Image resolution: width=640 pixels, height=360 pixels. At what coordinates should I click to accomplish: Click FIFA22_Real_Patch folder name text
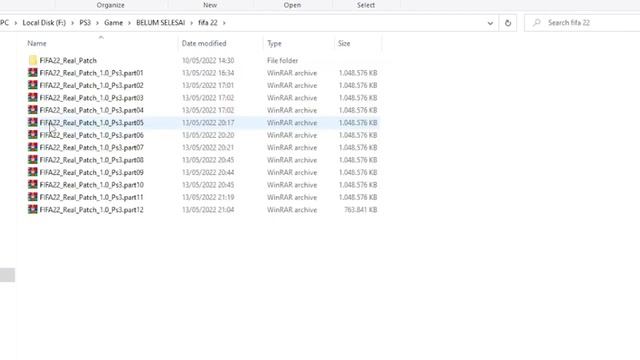68,60
